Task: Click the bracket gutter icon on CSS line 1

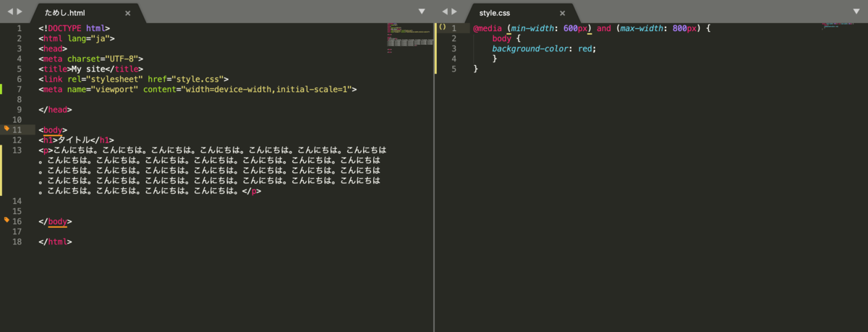Action: point(442,28)
